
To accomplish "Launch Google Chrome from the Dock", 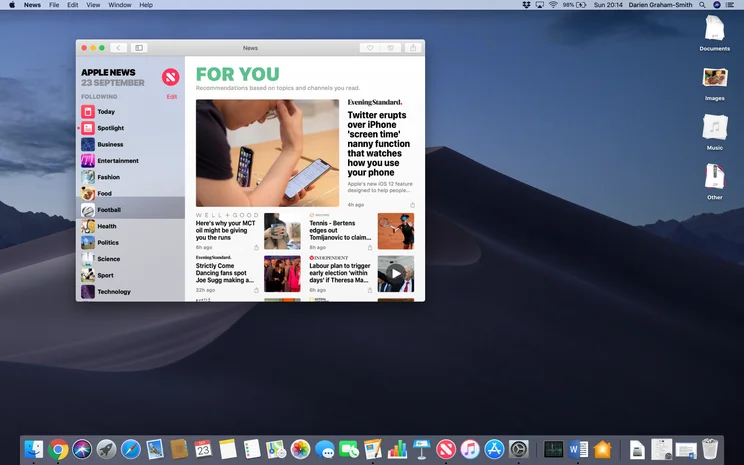I will [58, 449].
